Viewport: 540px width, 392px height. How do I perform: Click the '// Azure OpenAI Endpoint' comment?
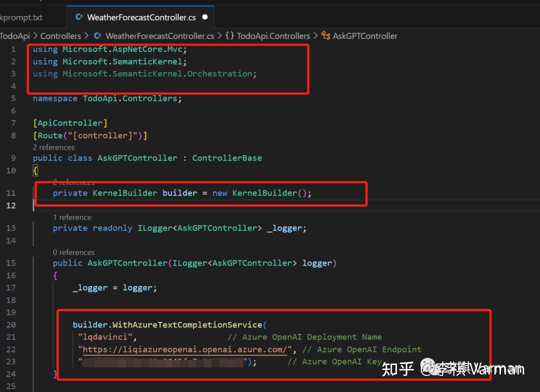point(361,349)
